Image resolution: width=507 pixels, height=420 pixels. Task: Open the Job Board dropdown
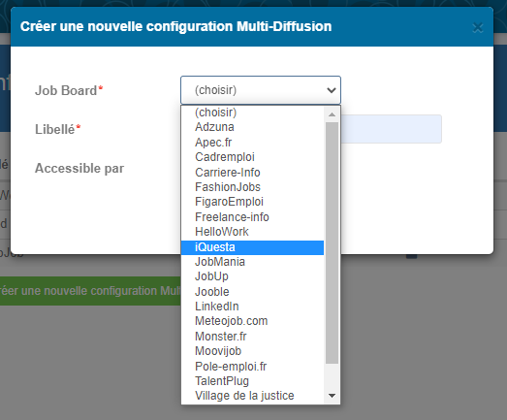[261, 90]
